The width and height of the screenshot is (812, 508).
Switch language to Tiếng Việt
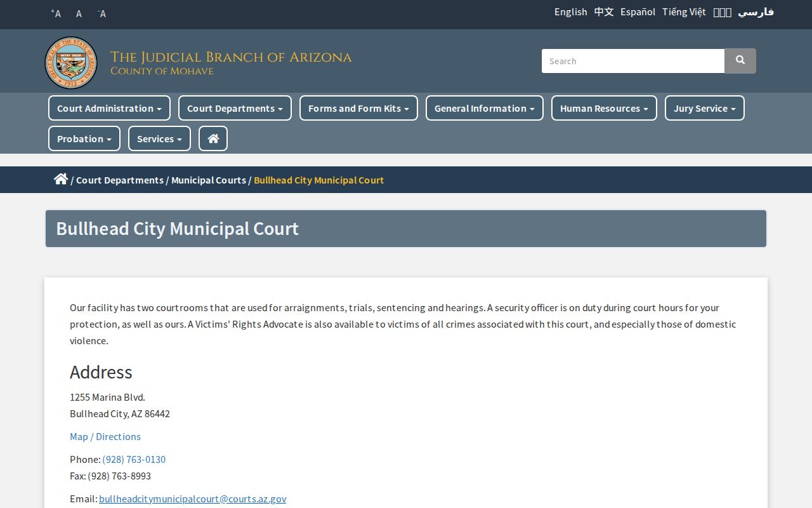tap(684, 11)
